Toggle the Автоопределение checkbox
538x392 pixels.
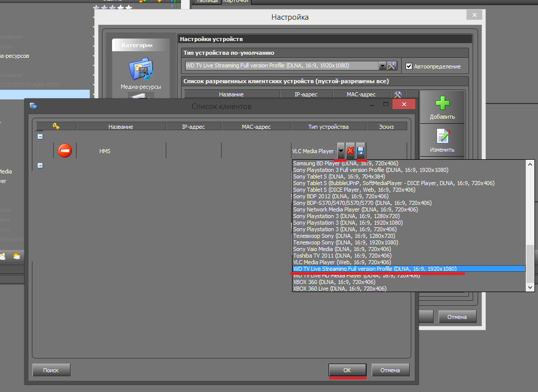[x=409, y=66]
